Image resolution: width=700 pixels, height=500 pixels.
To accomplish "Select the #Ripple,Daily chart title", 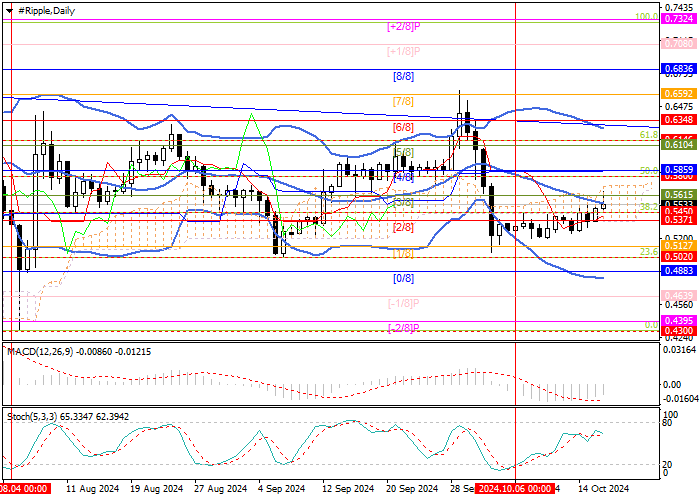I will coord(46,11).
